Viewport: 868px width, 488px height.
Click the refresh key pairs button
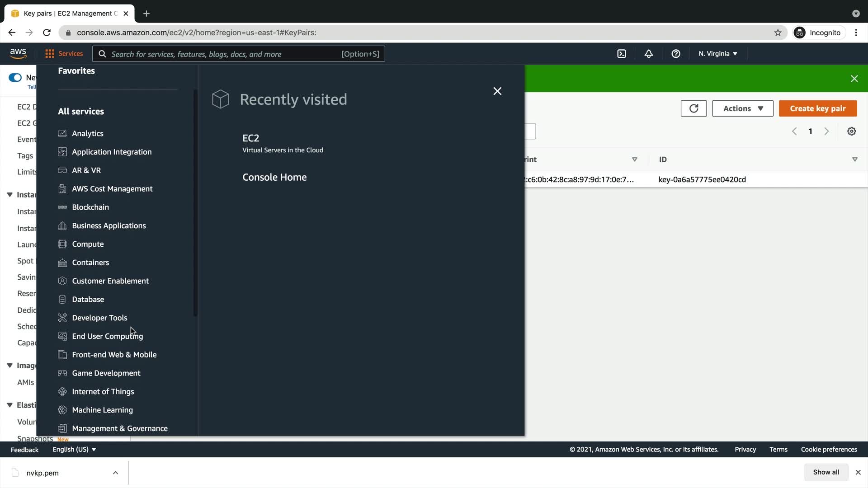pyautogui.click(x=693, y=108)
